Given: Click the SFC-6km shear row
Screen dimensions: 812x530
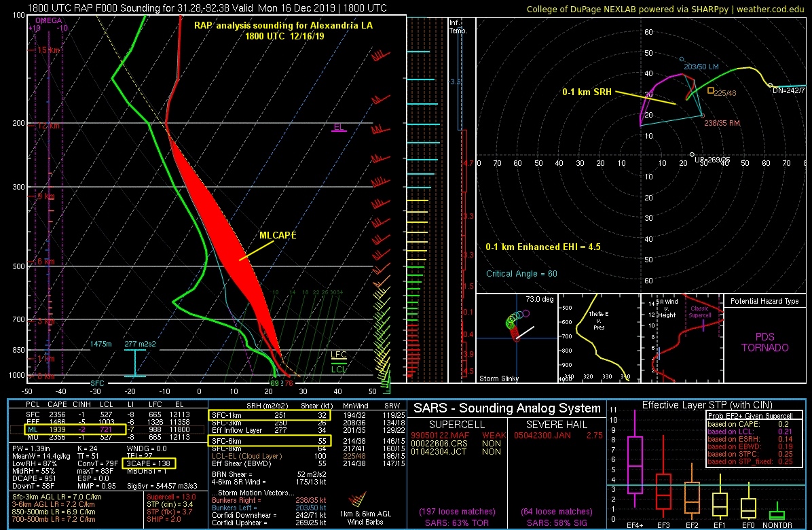Looking at the screenshot, I should (x=270, y=442).
